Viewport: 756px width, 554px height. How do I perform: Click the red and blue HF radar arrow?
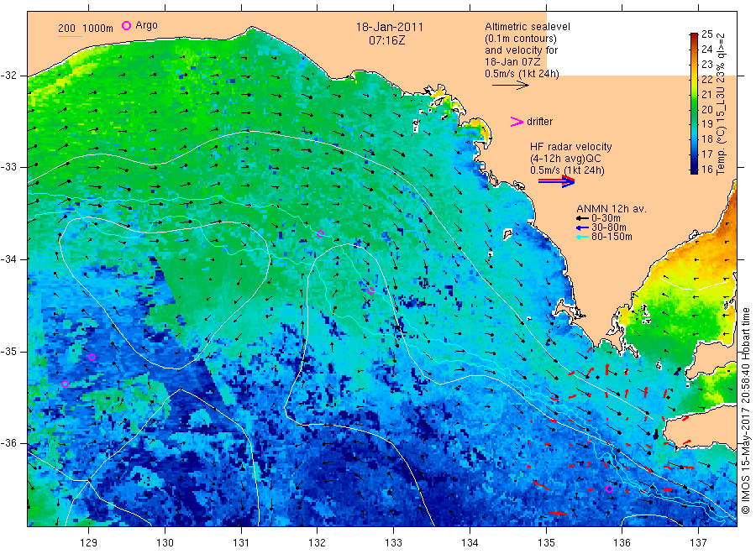point(556,181)
